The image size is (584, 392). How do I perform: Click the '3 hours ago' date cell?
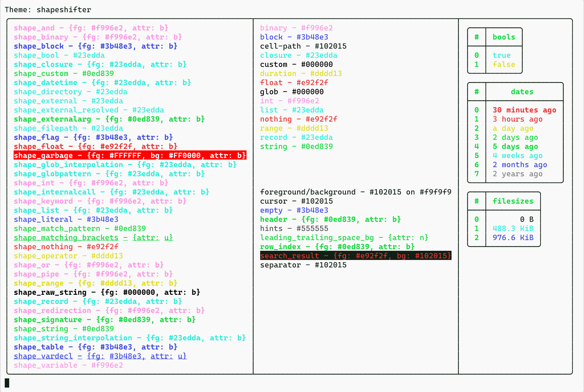click(x=517, y=119)
